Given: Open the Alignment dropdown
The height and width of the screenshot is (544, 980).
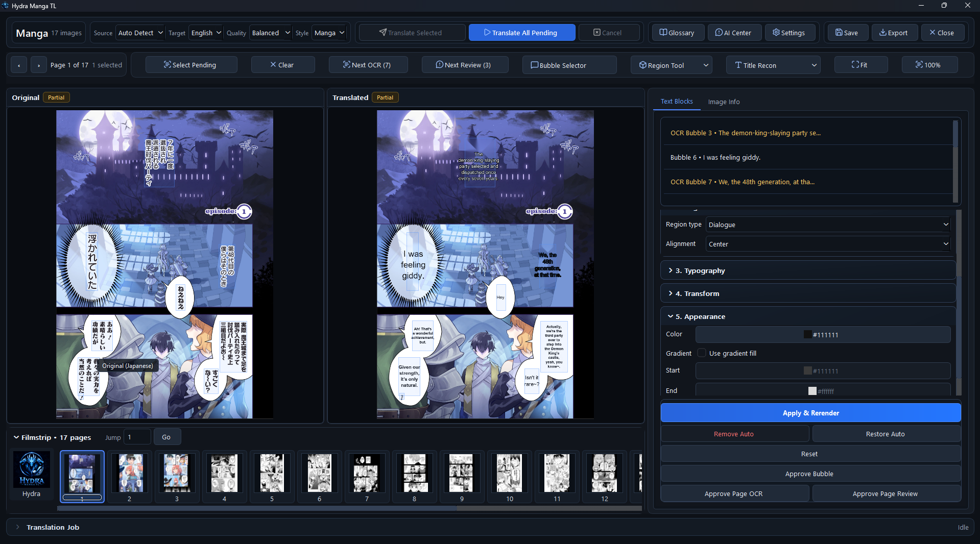Looking at the screenshot, I should [x=828, y=244].
